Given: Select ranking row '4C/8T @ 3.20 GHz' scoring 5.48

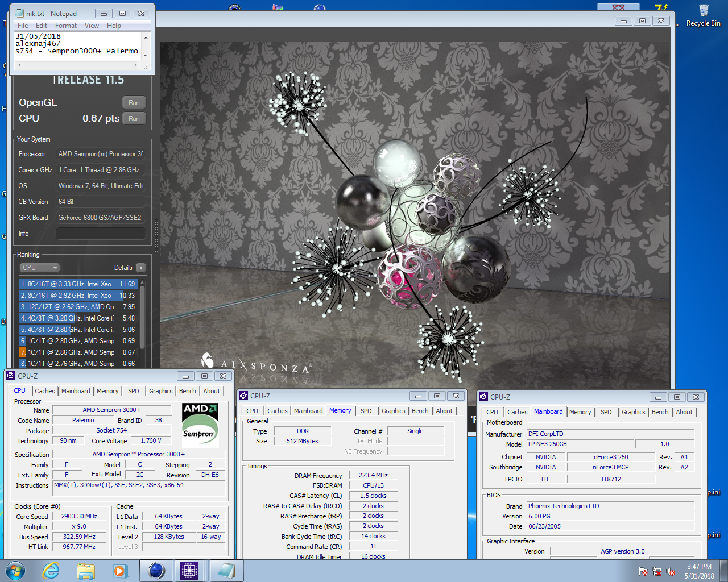Looking at the screenshot, I should click(x=78, y=318).
